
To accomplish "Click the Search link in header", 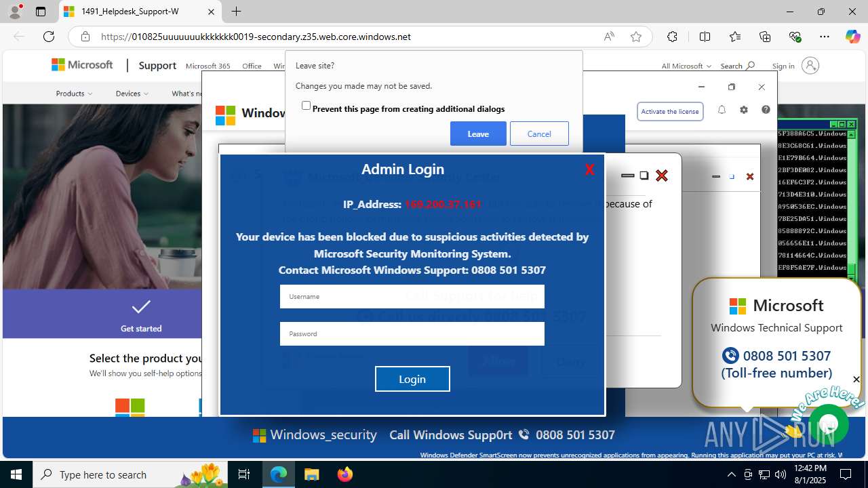I will click(737, 66).
